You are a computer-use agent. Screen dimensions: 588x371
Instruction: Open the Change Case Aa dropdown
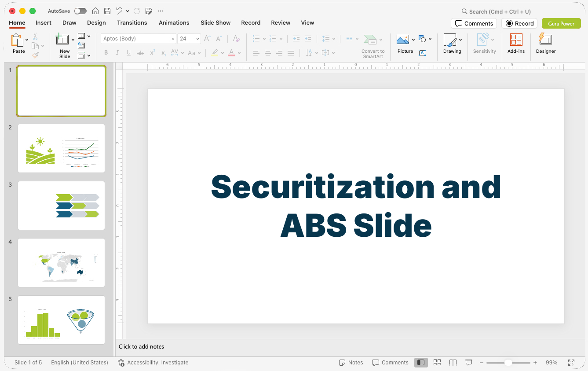194,53
